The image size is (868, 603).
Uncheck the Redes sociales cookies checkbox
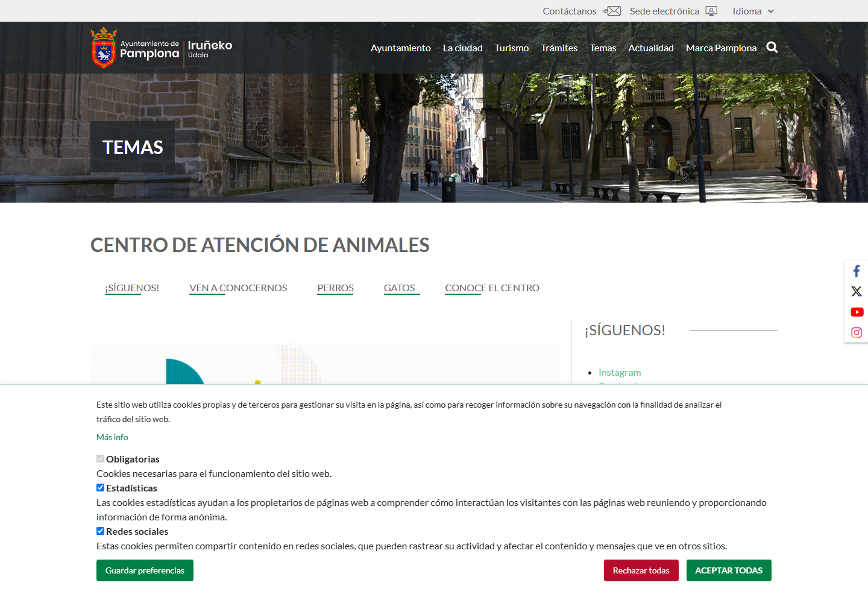(x=100, y=531)
